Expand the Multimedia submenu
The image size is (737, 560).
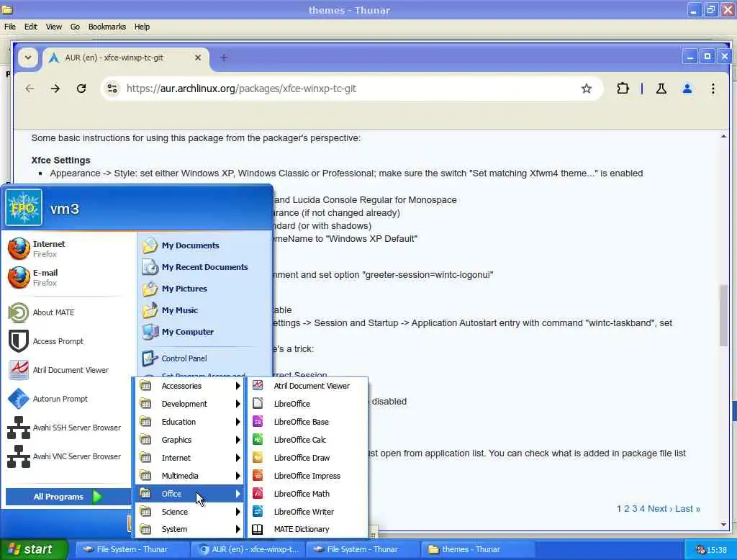point(189,476)
